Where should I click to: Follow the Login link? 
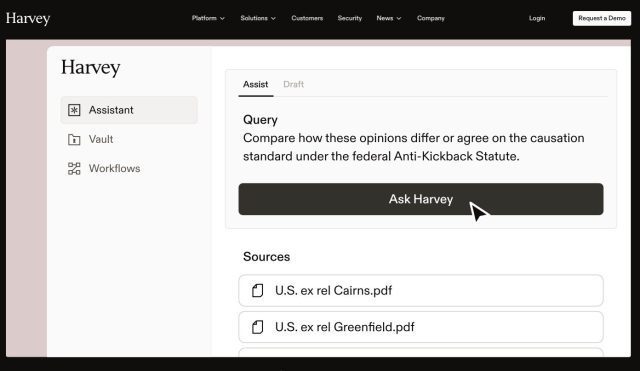(x=537, y=18)
